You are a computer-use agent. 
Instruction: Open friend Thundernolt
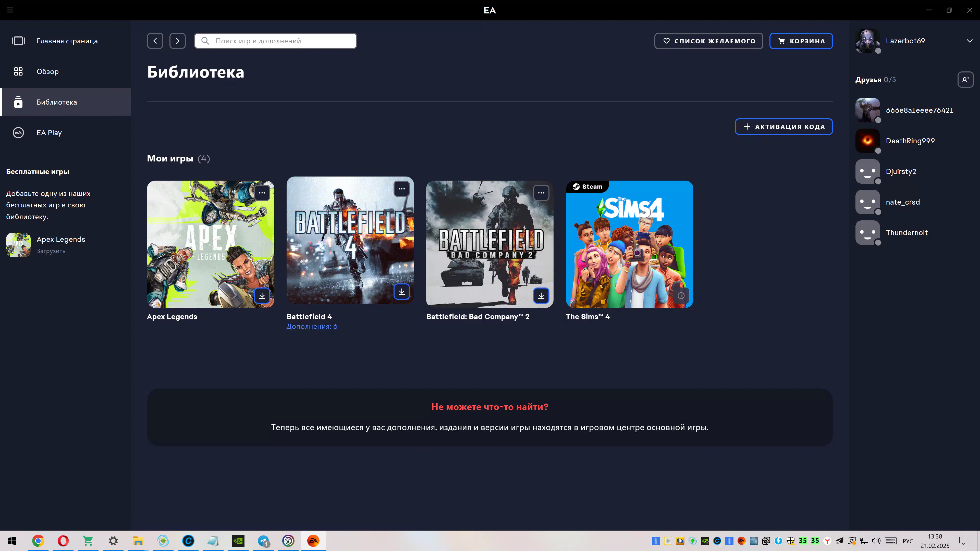pyautogui.click(x=915, y=233)
